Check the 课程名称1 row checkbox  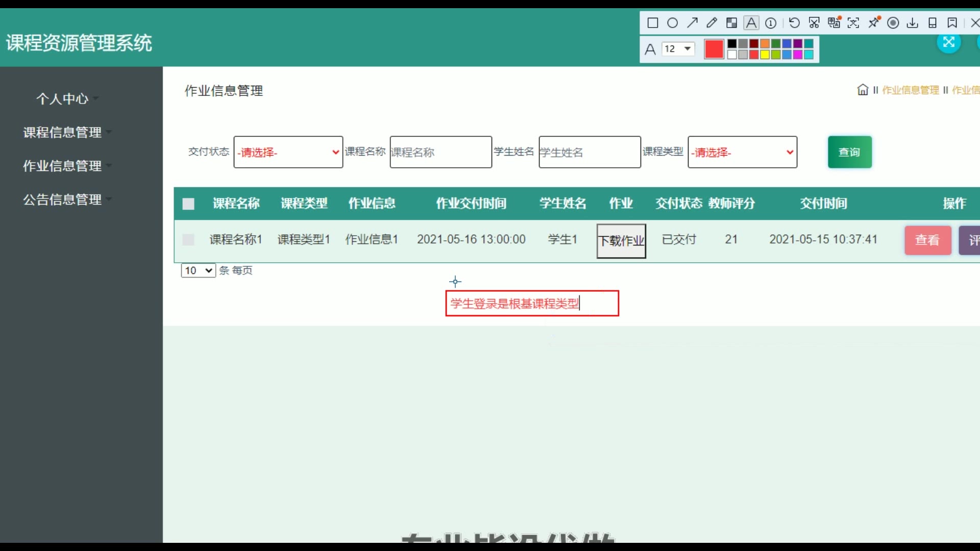[x=188, y=240]
